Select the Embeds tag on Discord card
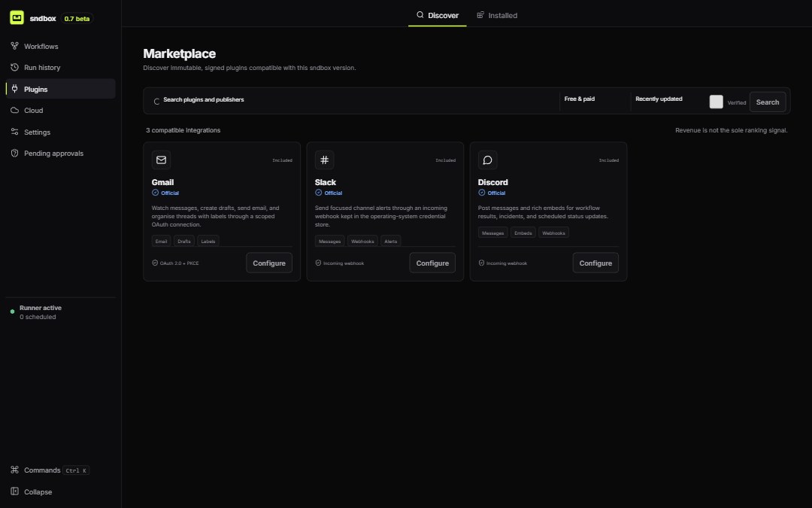The width and height of the screenshot is (812, 508). 523,233
